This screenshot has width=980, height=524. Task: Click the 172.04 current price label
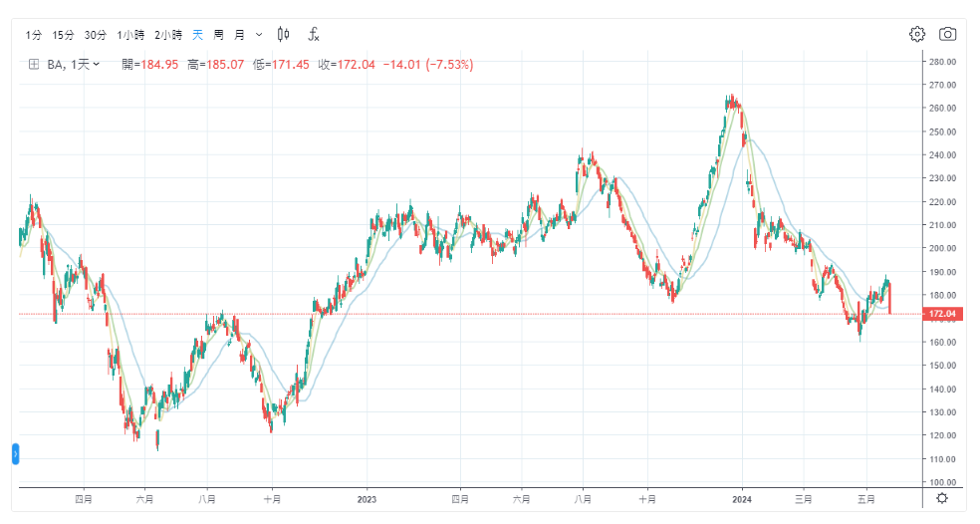pyautogui.click(x=943, y=314)
